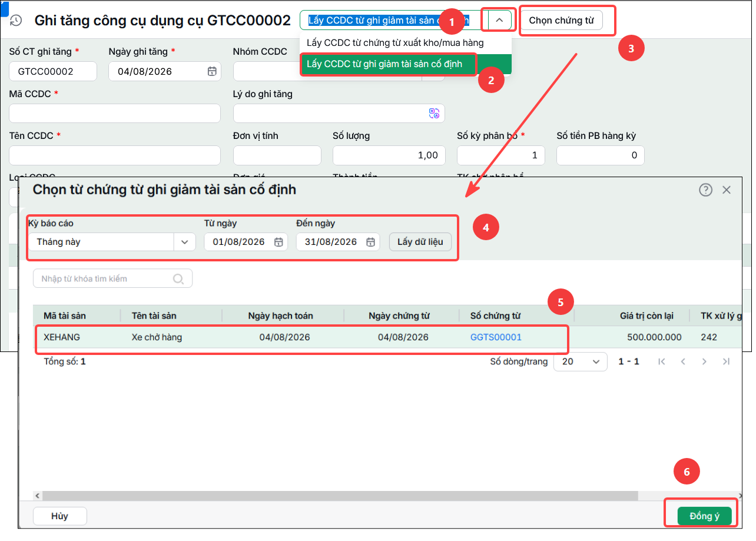Click the Lấy dữ liệu button
756x541 pixels.
coord(420,242)
